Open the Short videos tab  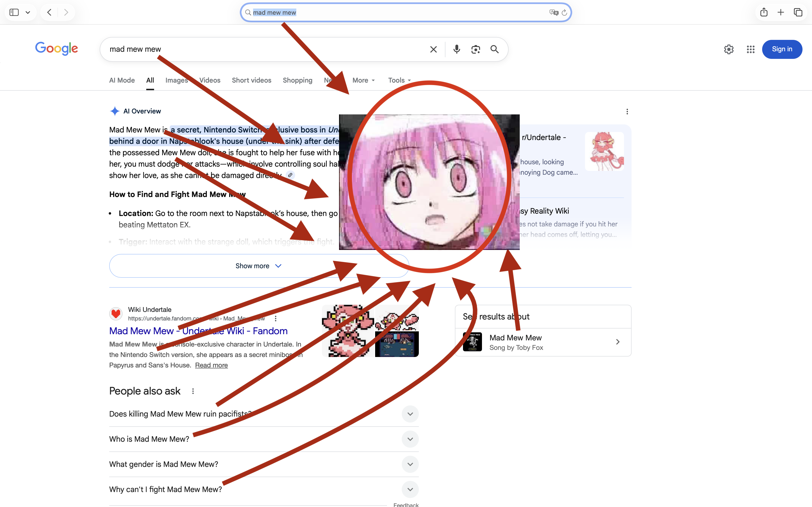click(251, 80)
